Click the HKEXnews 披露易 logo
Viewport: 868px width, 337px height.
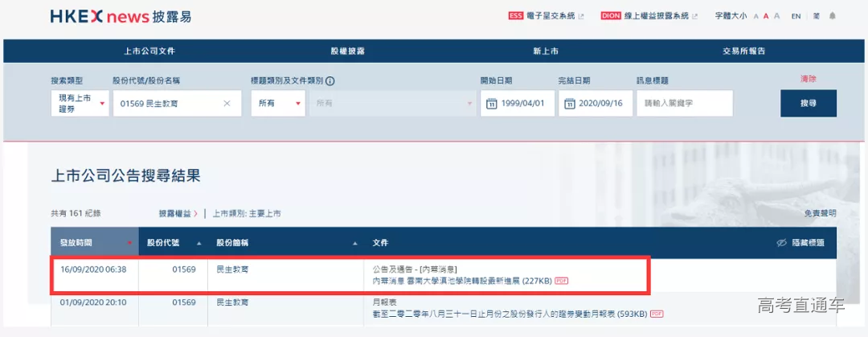(121, 16)
